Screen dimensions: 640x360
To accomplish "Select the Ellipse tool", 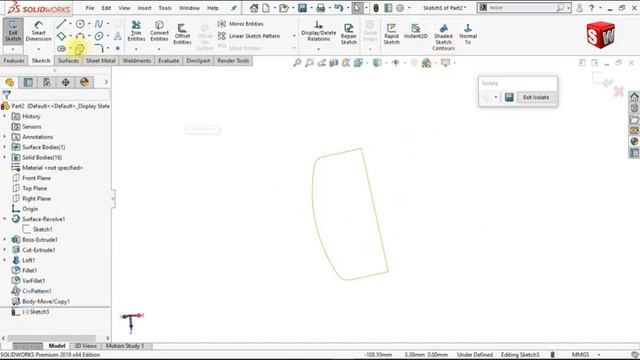I will pos(99,36).
